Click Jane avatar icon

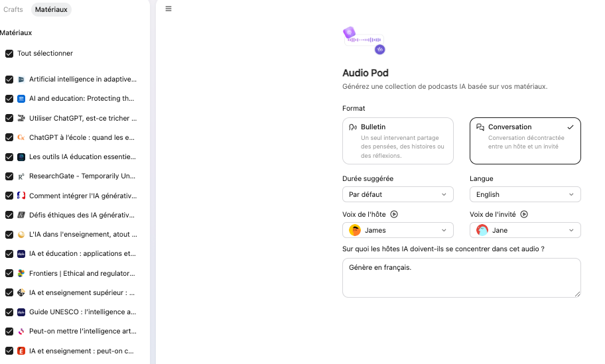482,230
